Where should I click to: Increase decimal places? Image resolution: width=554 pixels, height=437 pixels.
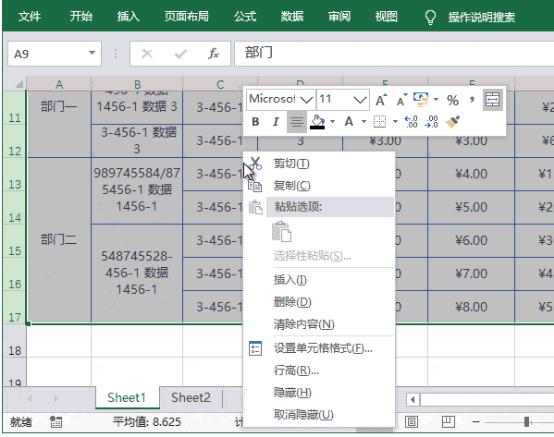pos(412,122)
